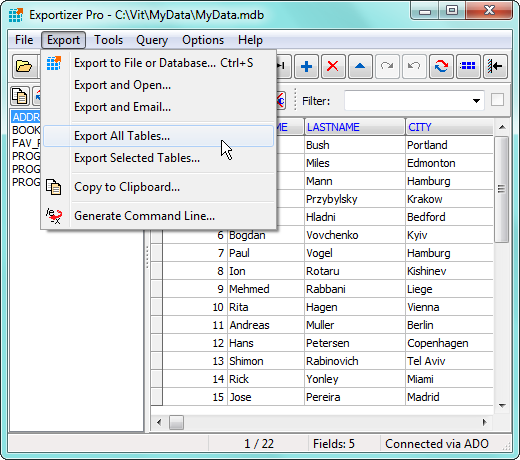The image size is (520, 460).
Task: Click the blue plus Insert record button
Action: (x=306, y=66)
